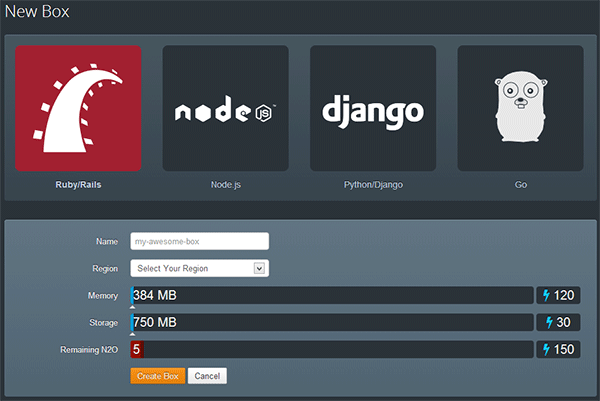The width and height of the screenshot is (600, 401).
Task: Click the lightning icon beside 30
Action: 549,323
